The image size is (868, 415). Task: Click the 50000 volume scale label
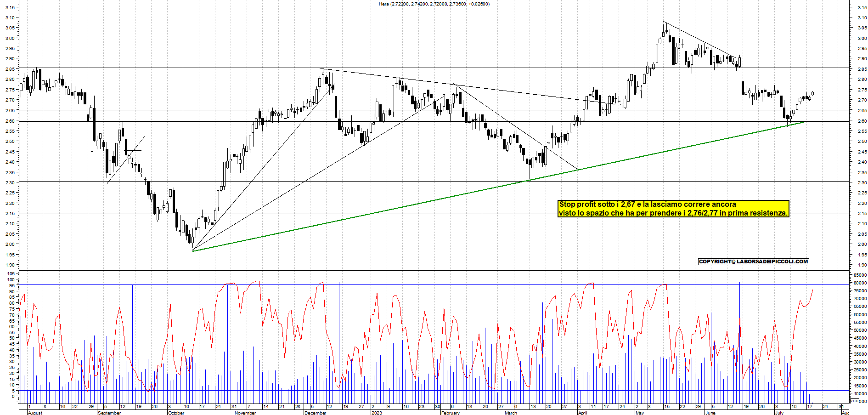click(860, 330)
